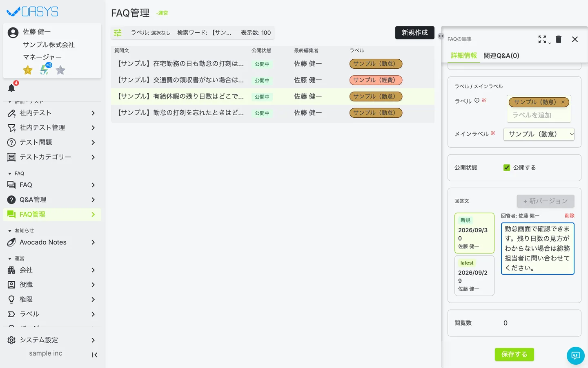Click the lightning x3 badge icon
588x368 pixels.
(x=45, y=70)
